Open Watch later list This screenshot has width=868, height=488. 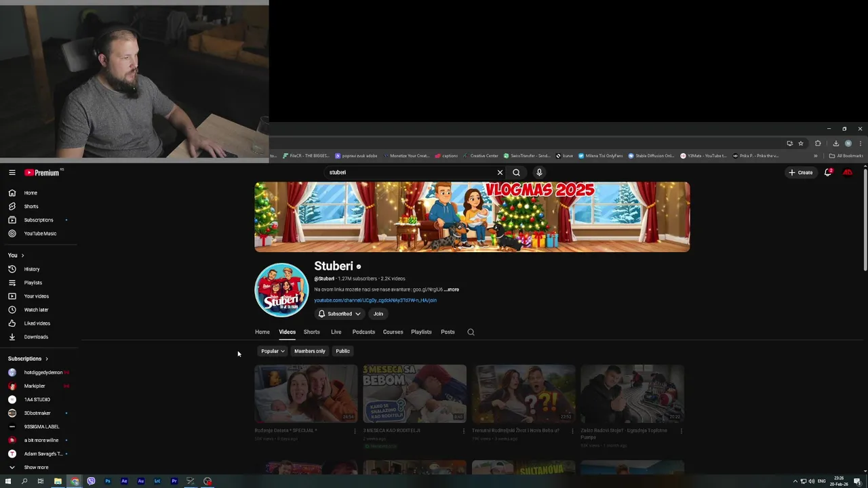pos(36,310)
